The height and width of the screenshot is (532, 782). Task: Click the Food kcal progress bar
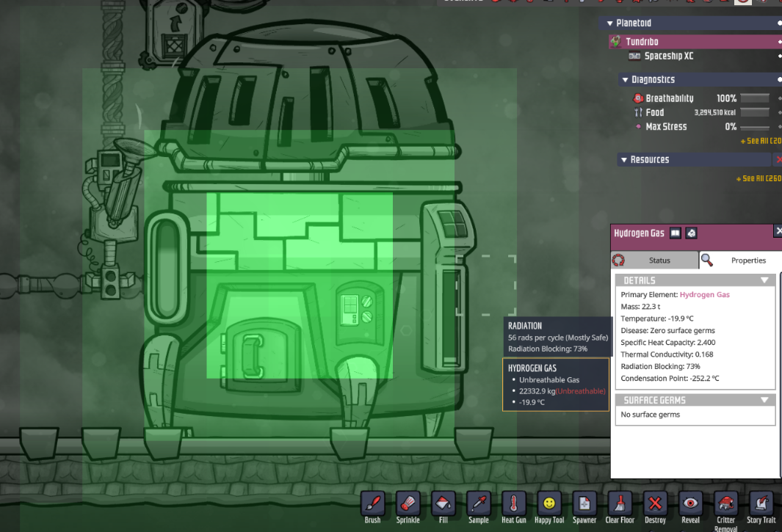pyautogui.click(x=755, y=112)
